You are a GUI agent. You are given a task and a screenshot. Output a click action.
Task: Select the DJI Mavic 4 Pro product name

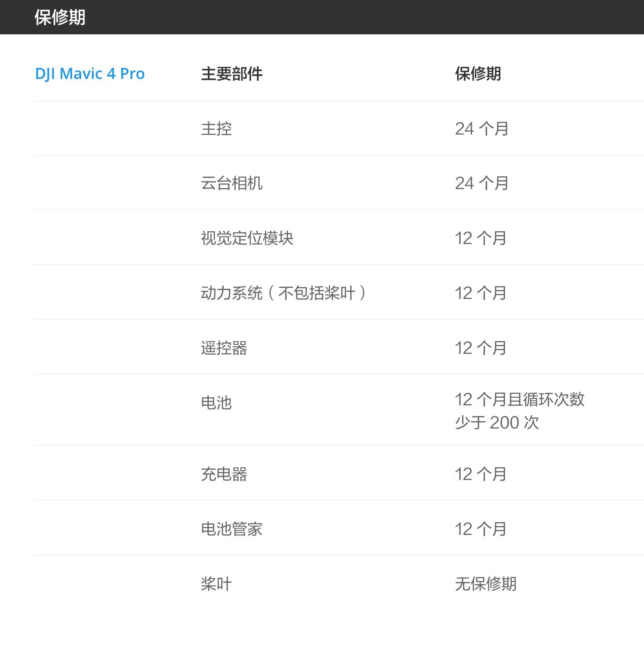coord(90,74)
